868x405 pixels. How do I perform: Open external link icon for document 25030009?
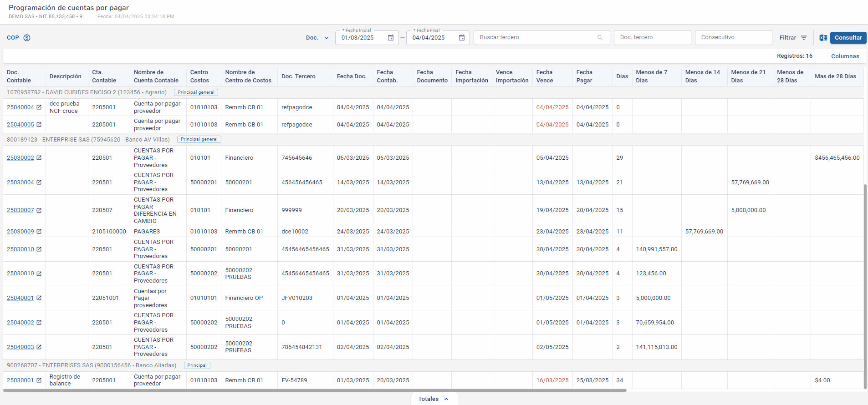39,232
